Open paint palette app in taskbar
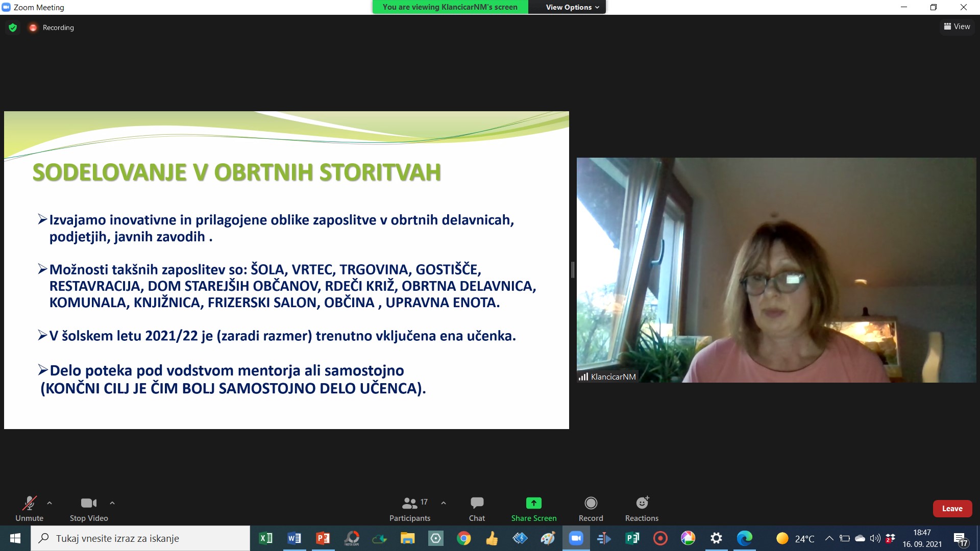Screen dimensions: 980x551 point(548,538)
